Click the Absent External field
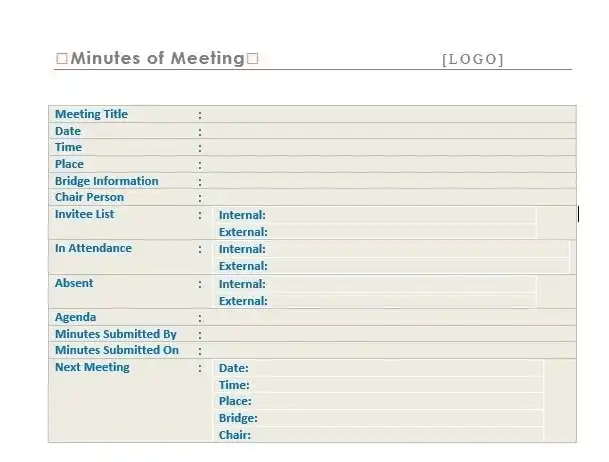The width and height of the screenshot is (609, 462). pos(400,301)
